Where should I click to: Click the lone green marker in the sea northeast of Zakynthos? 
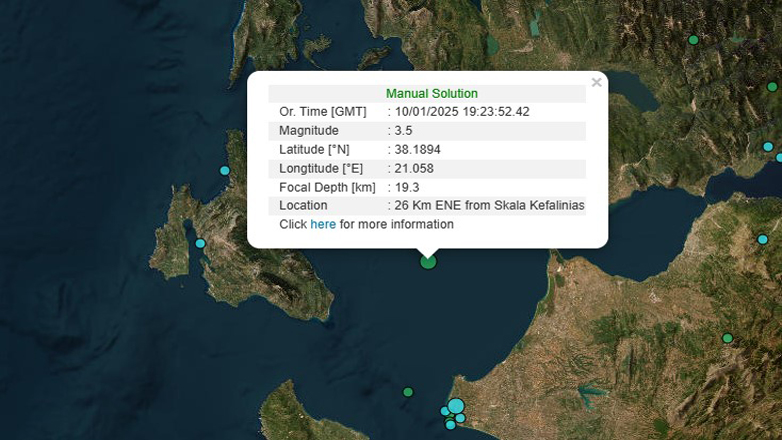[408, 392]
